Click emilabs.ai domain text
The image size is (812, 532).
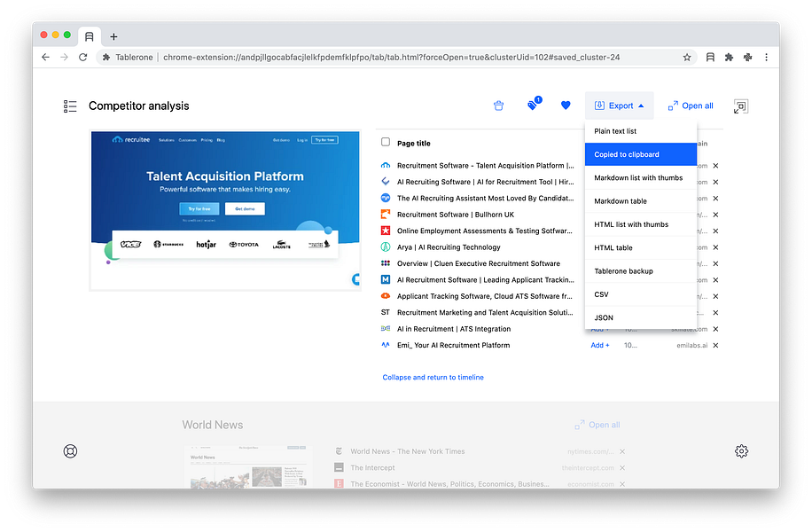691,345
